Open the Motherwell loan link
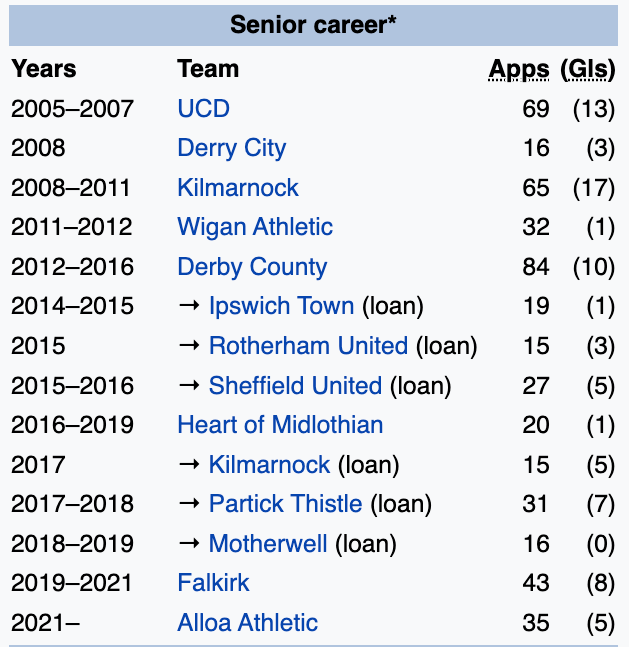629x647 pixels. 268,544
